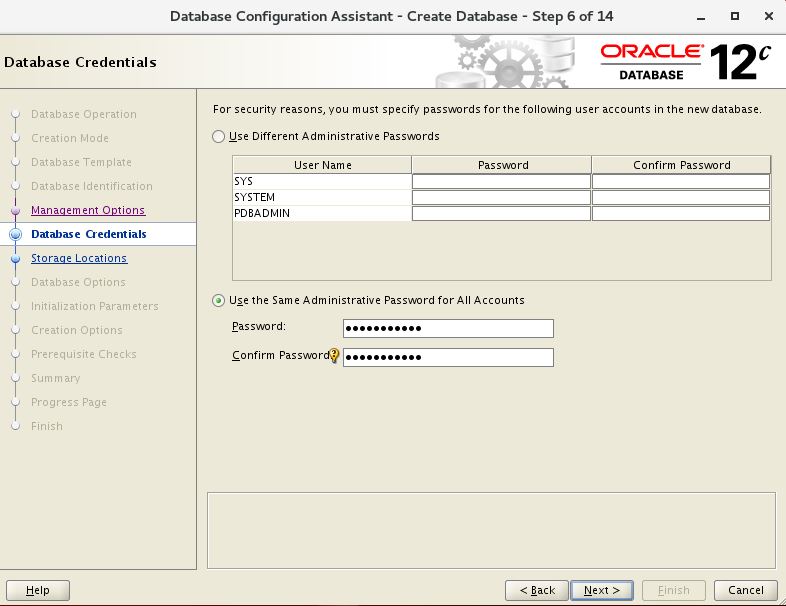The width and height of the screenshot is (786, 606).
Task: Click Finish step in sidebar
Action: pyautogui.click(x=47, y=427)
